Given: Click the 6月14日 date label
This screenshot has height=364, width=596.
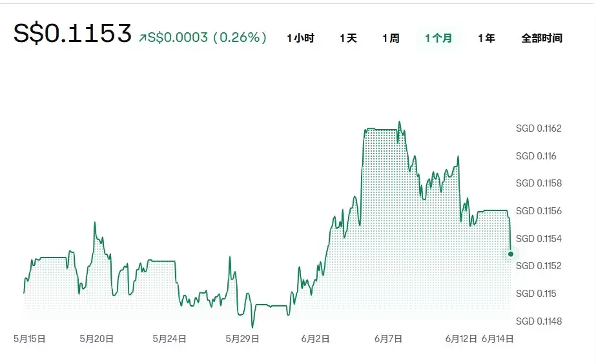Looking at the screenshot, I should 498,339.
